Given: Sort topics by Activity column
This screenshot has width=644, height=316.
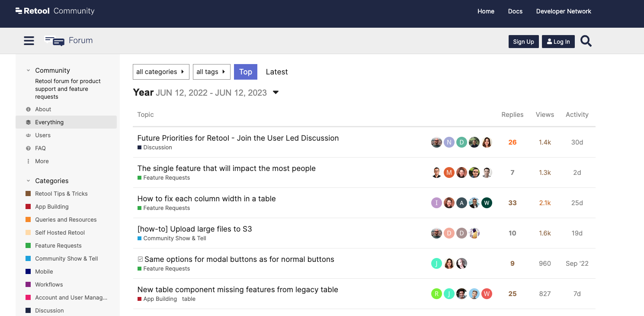Looking at the screenshot, I should 577,115.
